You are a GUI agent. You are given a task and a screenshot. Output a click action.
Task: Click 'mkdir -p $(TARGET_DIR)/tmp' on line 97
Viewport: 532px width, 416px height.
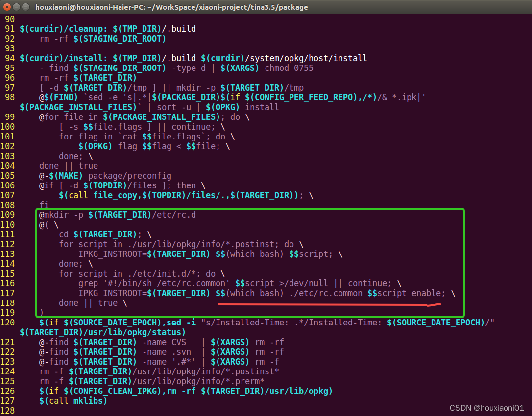240,88
